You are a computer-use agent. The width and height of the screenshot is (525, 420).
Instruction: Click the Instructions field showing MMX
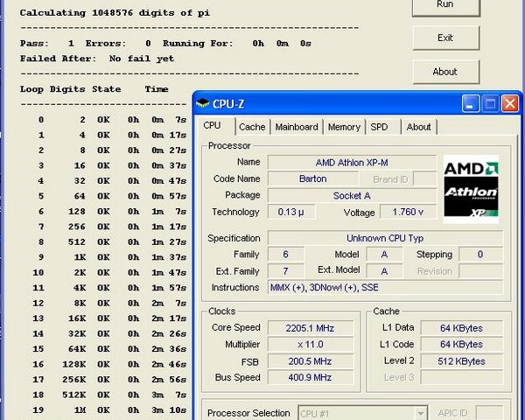click(385, 288)
